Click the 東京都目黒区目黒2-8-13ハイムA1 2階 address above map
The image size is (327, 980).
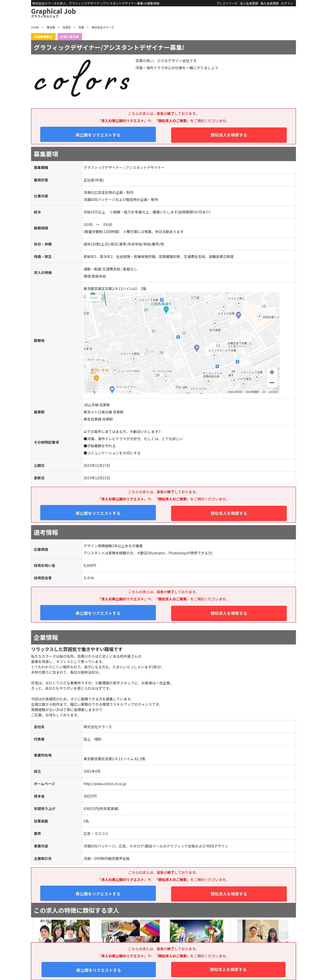[x=115, y=289]
